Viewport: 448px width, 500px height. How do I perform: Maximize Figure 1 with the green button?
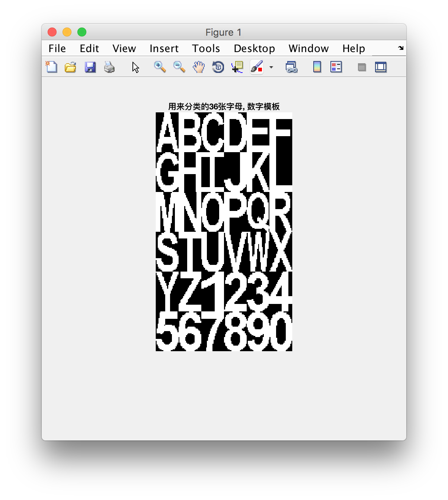click(x=82, y=32)
